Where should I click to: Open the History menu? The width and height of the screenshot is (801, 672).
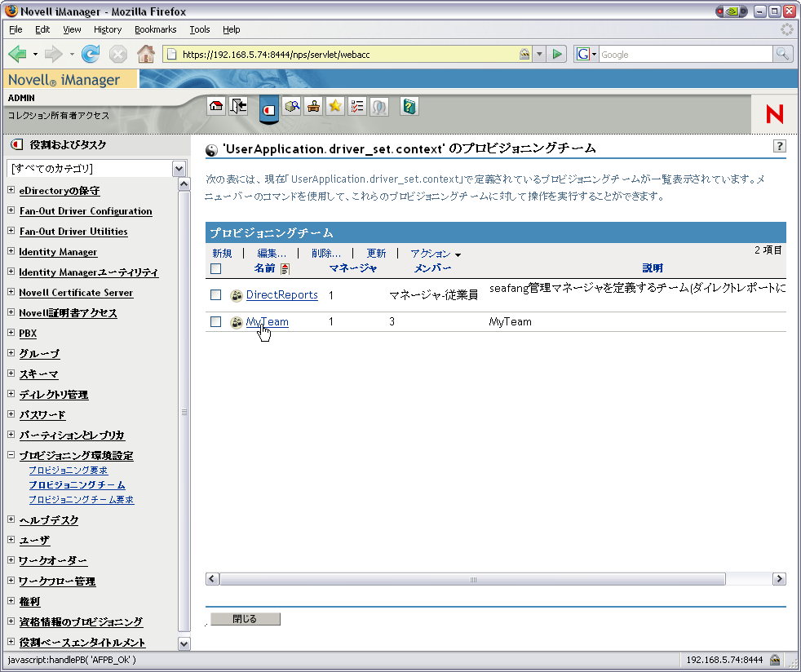108,29
